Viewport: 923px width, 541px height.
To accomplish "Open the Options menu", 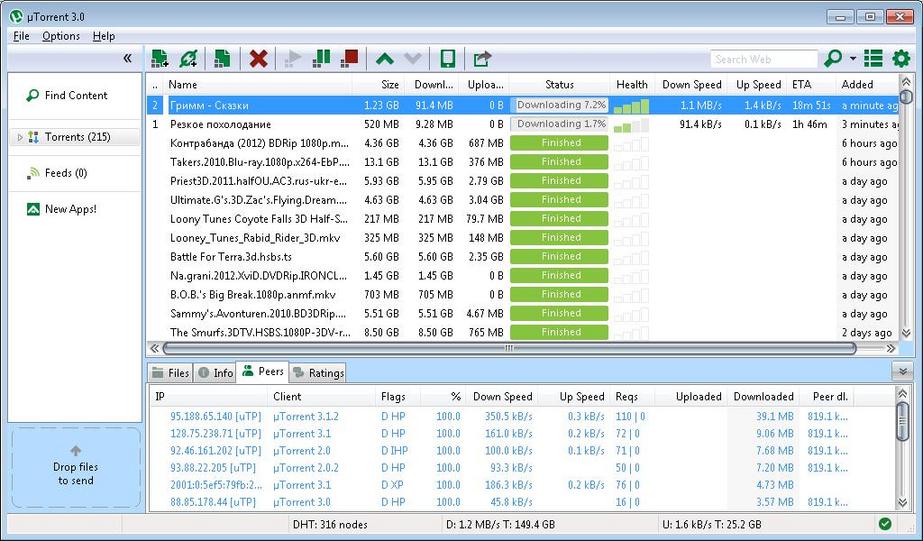I will (61, 36).
